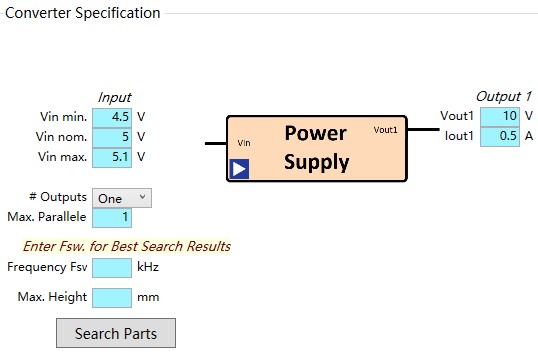Click the Input heading label
The height and width of the screenshot is (363, 538).
114,97
